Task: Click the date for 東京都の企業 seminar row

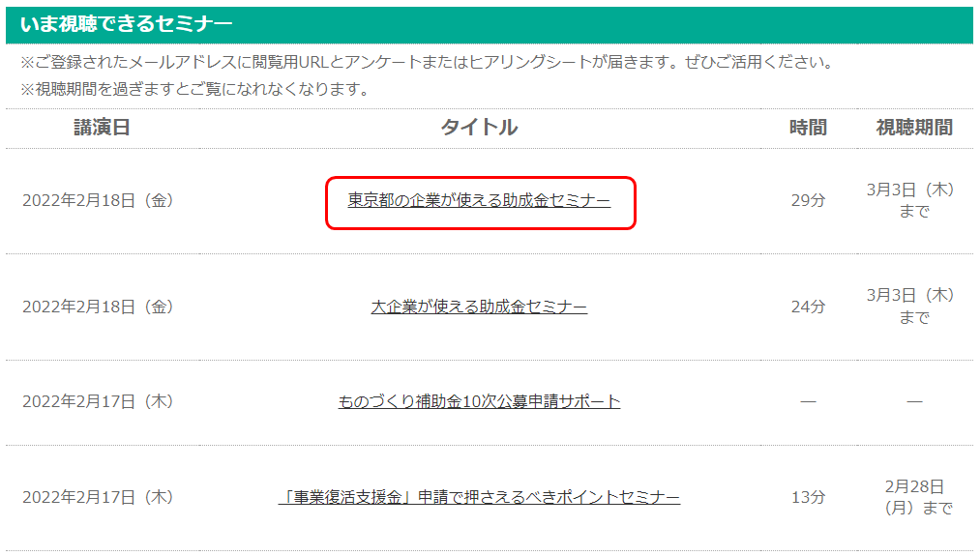Action: coord(98,201)
